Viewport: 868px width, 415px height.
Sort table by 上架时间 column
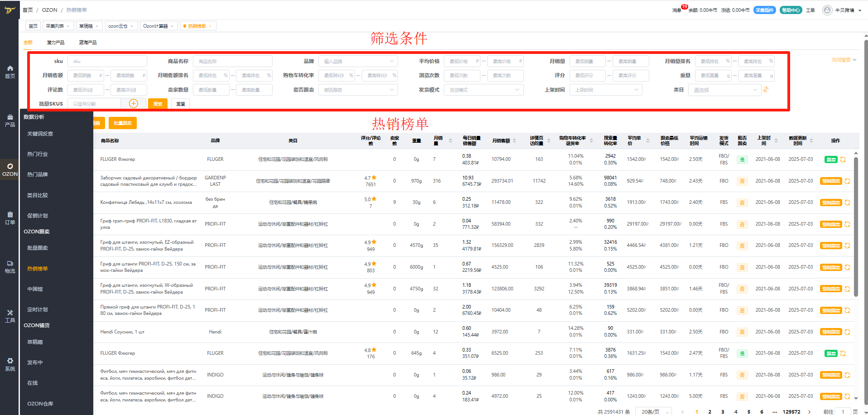776,141
